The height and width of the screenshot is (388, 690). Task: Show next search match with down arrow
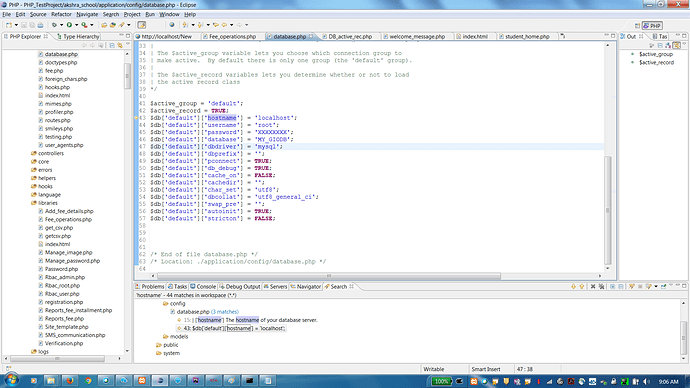coord(573,286)
